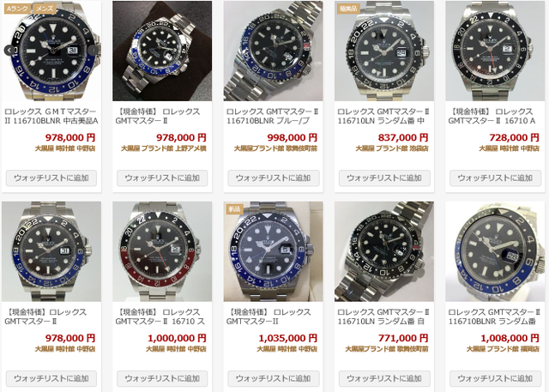Add the 978,000円 中古美品A watch to watchlist
Viewport: 549px width, 392px height.
coord(51,178)
